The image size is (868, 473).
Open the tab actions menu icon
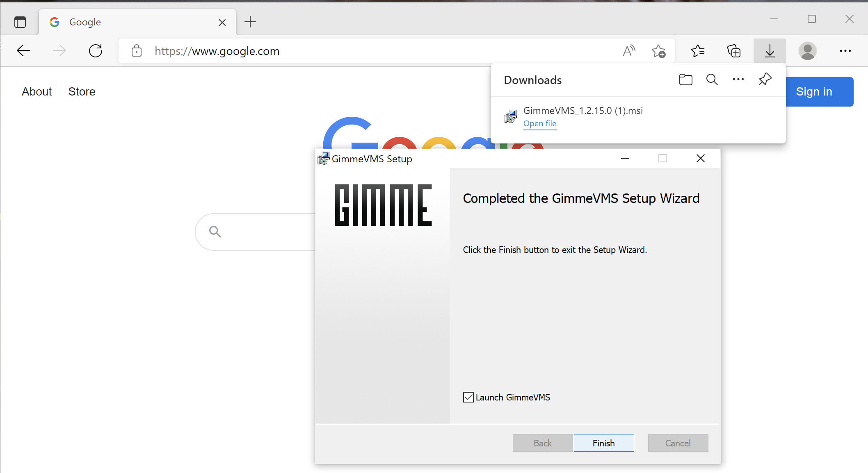(20, 22)
